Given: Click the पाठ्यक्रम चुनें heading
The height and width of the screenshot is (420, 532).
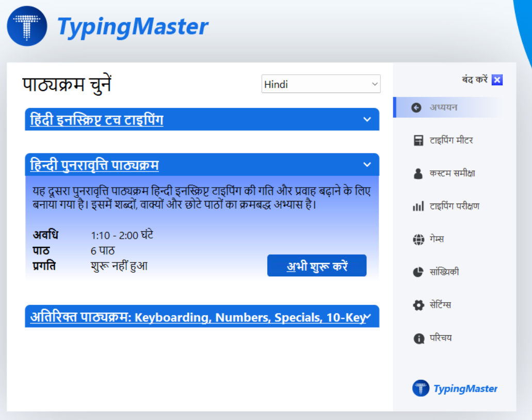Looking at the screenshot, I should coord(67,84).
